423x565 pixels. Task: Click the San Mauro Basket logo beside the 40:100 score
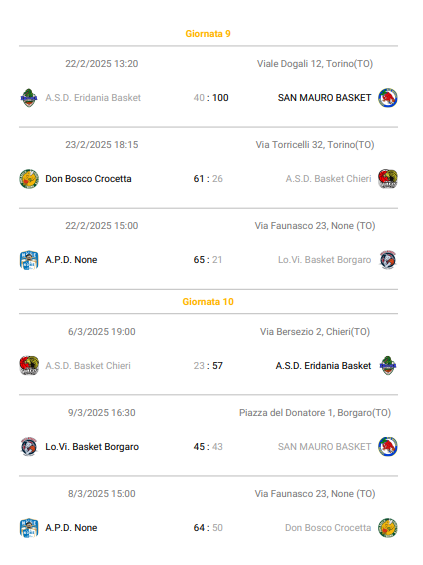point(388,98)
